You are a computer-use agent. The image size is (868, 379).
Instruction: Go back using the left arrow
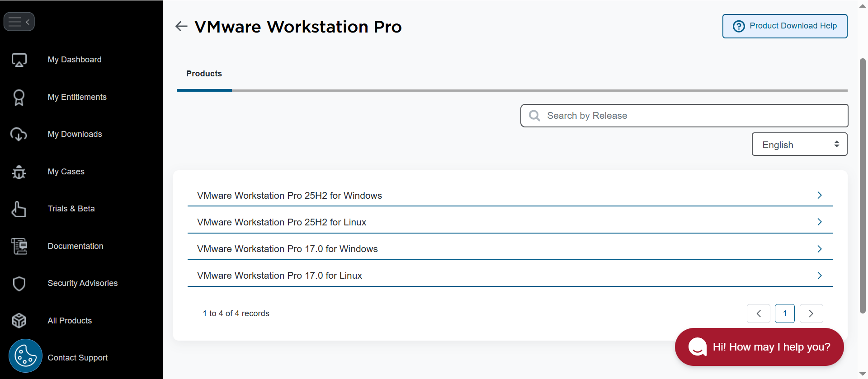[181, 26]
